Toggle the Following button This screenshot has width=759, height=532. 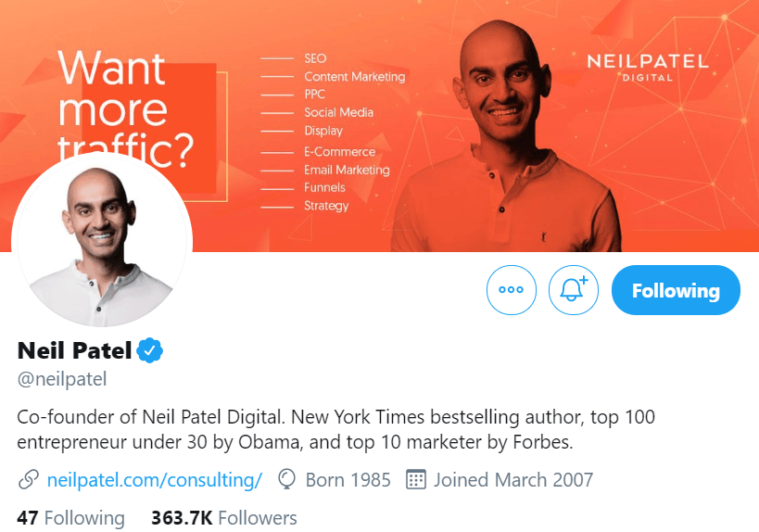(676, 290)
